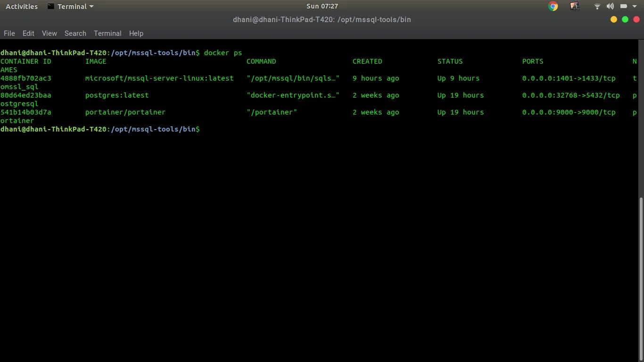Open the Sun 07:27 clock dropdown
644x362 pixels.
pyautogui.click(x=322, y=6)
